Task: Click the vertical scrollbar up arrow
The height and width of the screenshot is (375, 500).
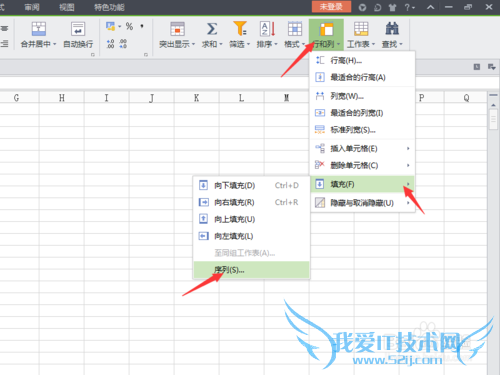Action: click(x=493, y=105)
